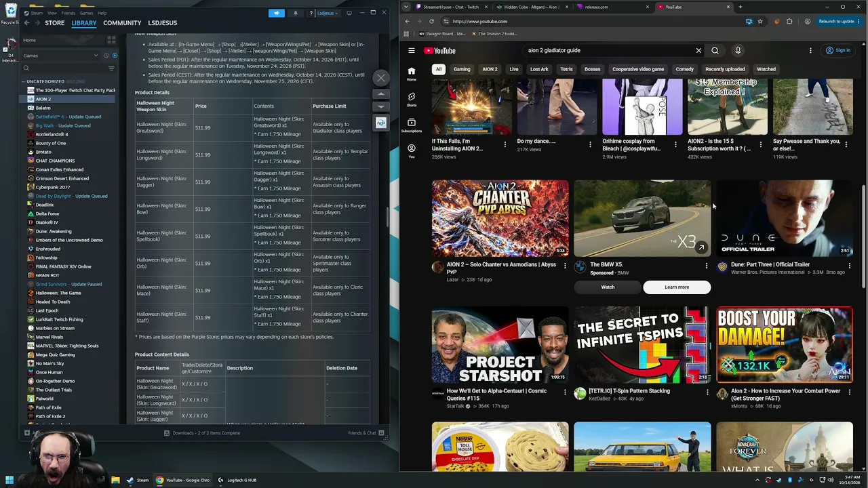The height and width of the screenshot is (488, 868).
Task: Open more options for the BMW X5 ad
Action: point(707,266)
